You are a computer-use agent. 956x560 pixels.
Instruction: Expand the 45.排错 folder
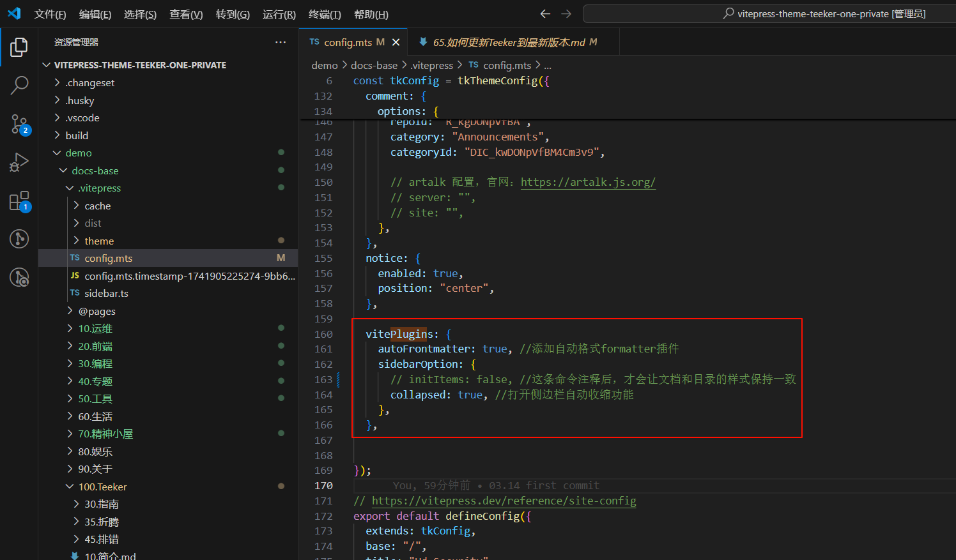pyautogui.click(x=102, y=539)
